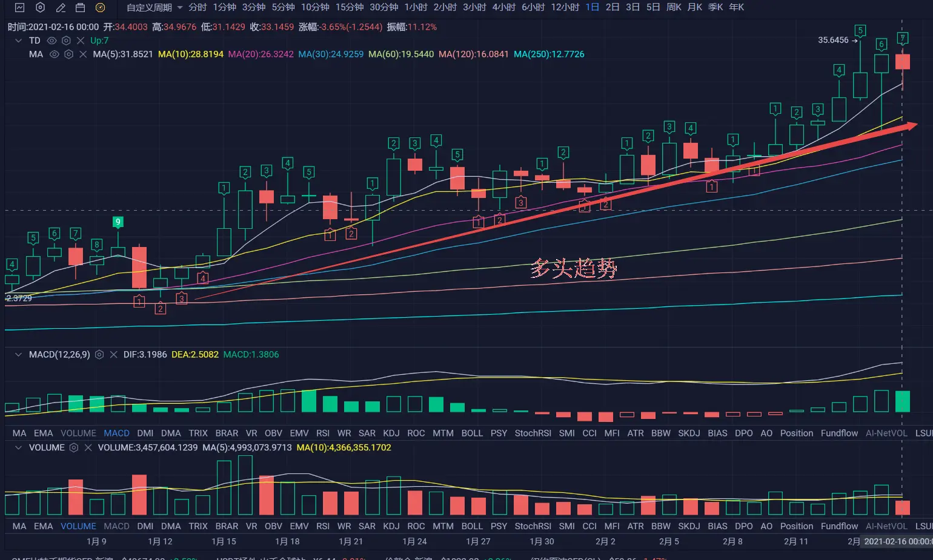
Task: Select the 15分钟 period
Action: tap(350, 7)
